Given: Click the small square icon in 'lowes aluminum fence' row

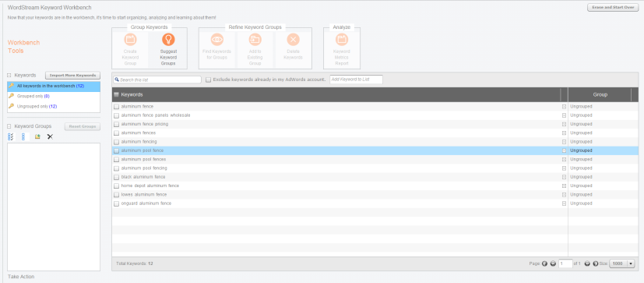Looking at the screenshot, I should coord(564,195).
